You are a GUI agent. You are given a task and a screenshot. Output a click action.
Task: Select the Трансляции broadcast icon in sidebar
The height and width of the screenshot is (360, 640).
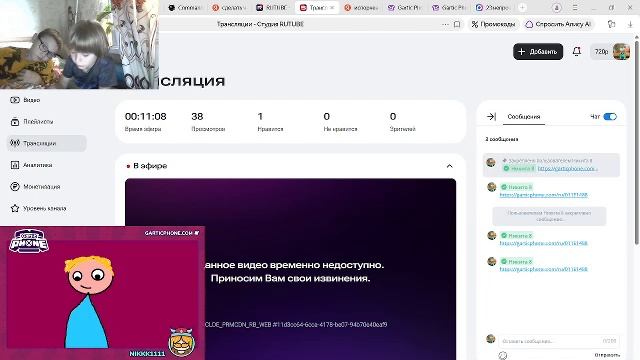(x=15, y=143)
